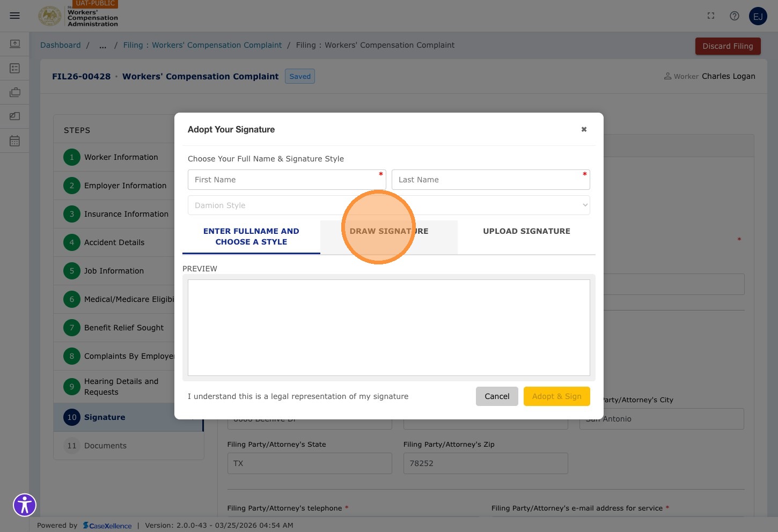Image resolution: width=778 pixels, height=532 pixels.
Task: Open Filing : Workers' Compensation Complaint breadcrumb link
Action: 202,46
